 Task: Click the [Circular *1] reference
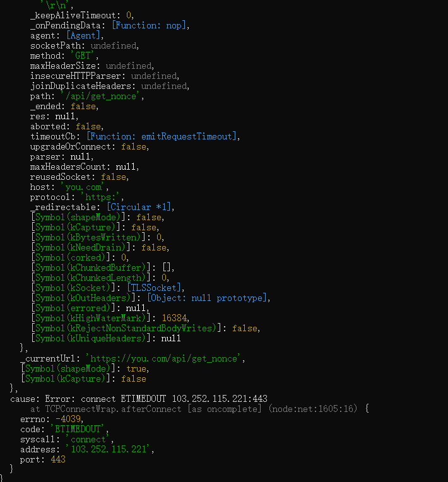(x=139, y=207)
